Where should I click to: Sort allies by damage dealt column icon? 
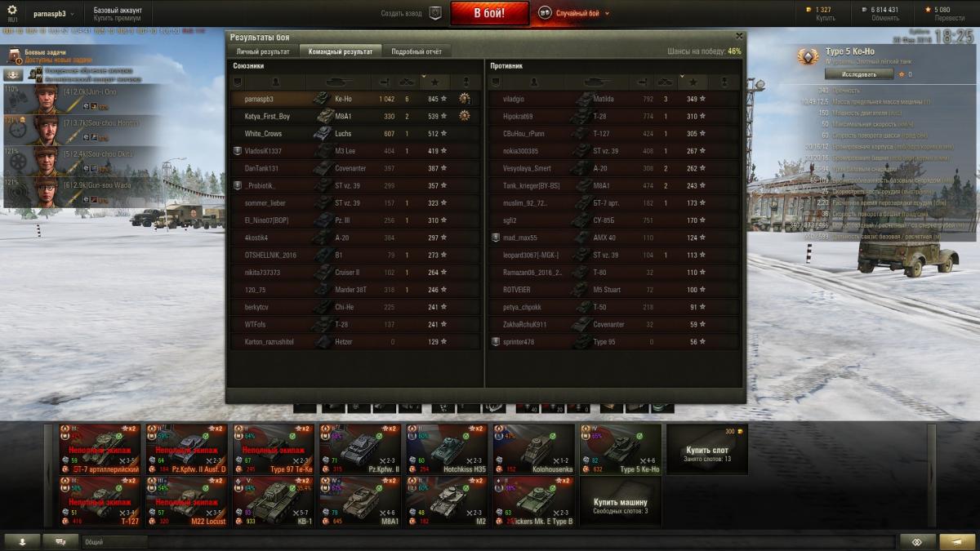(385, 82)
